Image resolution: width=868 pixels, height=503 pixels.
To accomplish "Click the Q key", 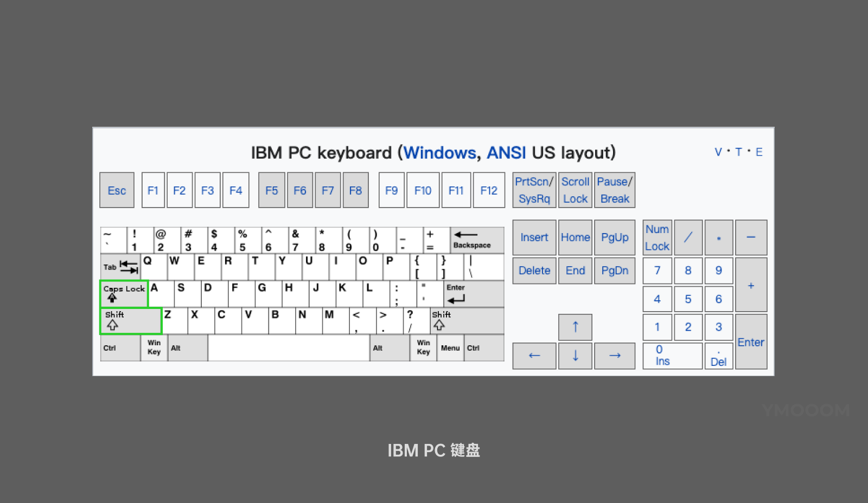I will pos(154,267).
